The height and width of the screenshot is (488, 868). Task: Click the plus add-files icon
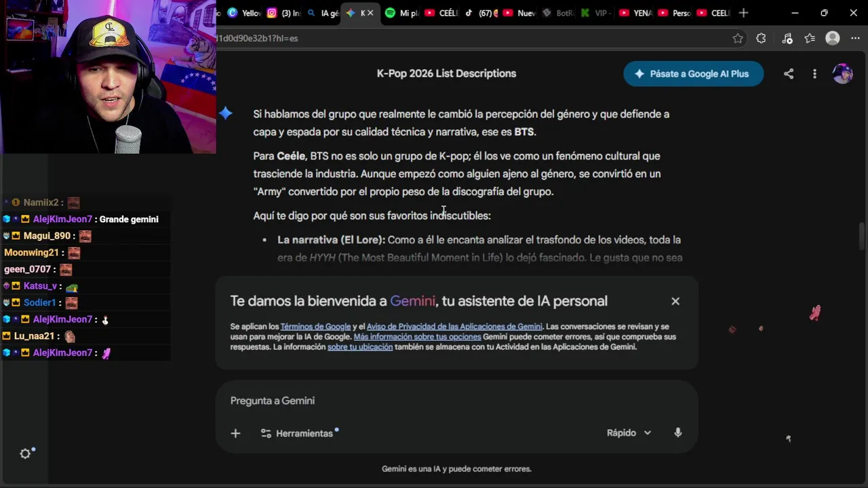[x=235, y=433]
